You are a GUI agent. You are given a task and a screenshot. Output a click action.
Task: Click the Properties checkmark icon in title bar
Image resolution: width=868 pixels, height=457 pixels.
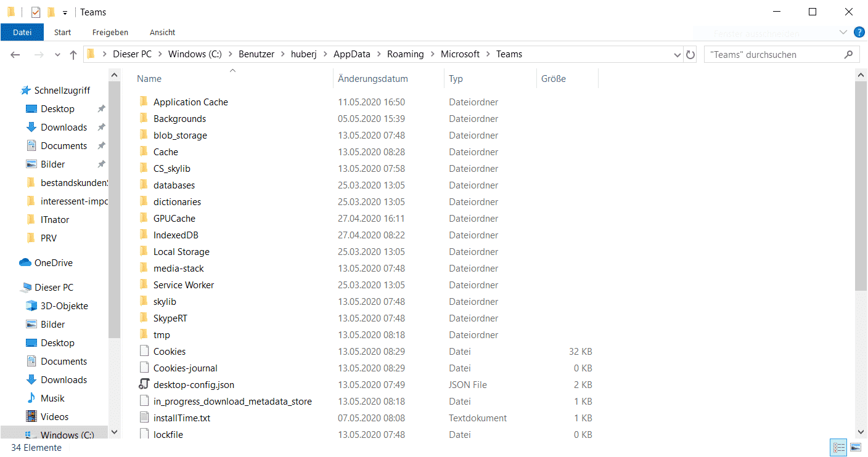pyautogui.click(x=36, y=12)
